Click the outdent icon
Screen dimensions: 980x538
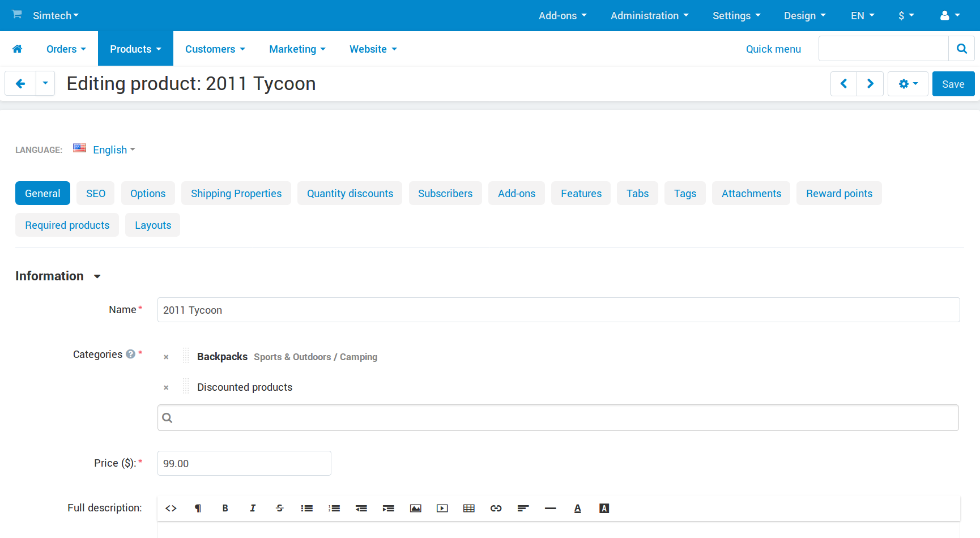[x=361, y=509]
